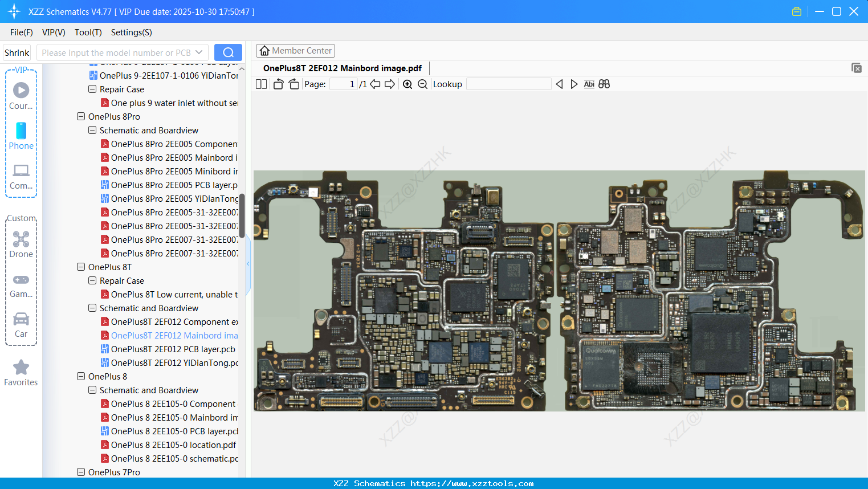Toggle two-page view mode
The width and height of the screenshot is (868, 489).
coord(260,84)
